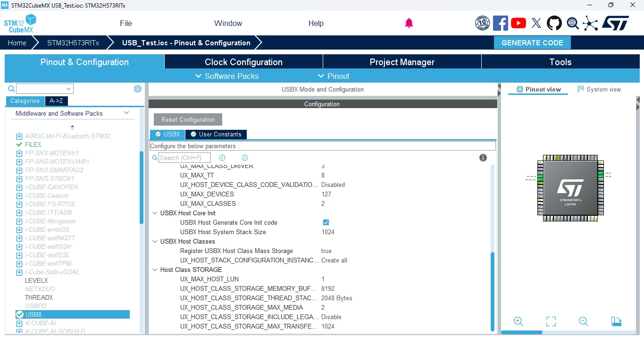The width and height of the screenshot is (644, 338).
Task: Open the notification bell icon
Action: (409, 23)
